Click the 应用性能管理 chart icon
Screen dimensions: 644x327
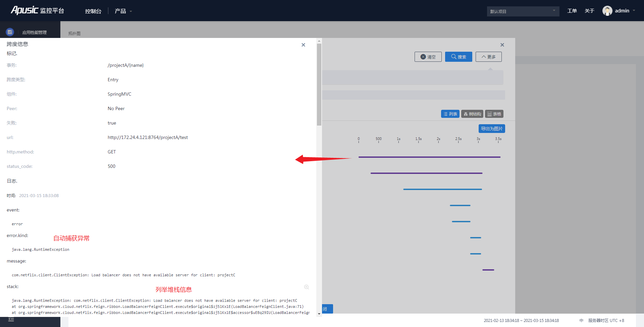point(10,32)
